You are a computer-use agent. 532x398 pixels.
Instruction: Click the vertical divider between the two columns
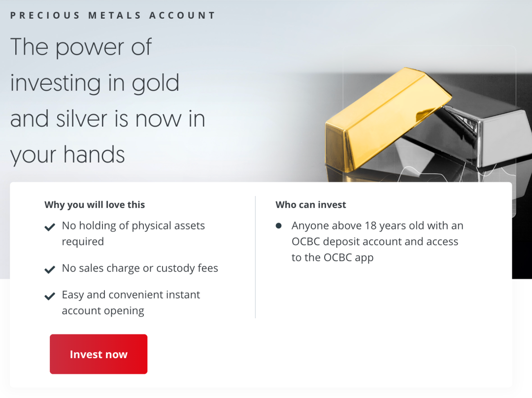[255, 257]
